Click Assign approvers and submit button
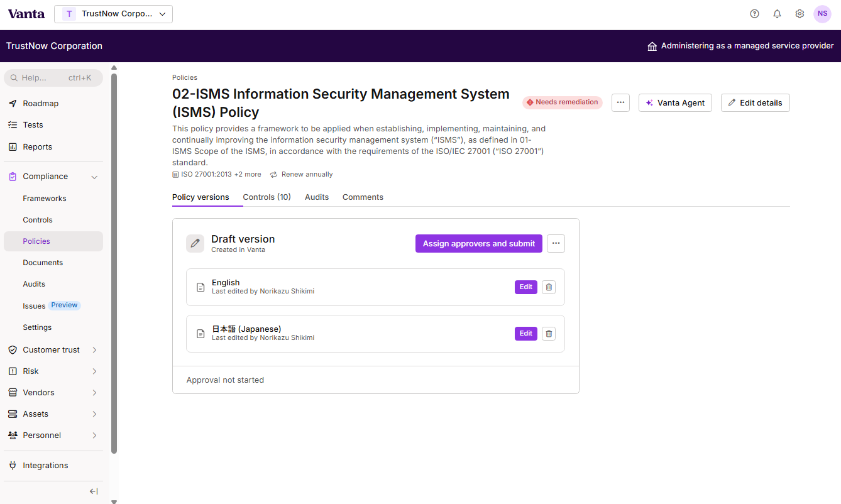 pos(479,244)
